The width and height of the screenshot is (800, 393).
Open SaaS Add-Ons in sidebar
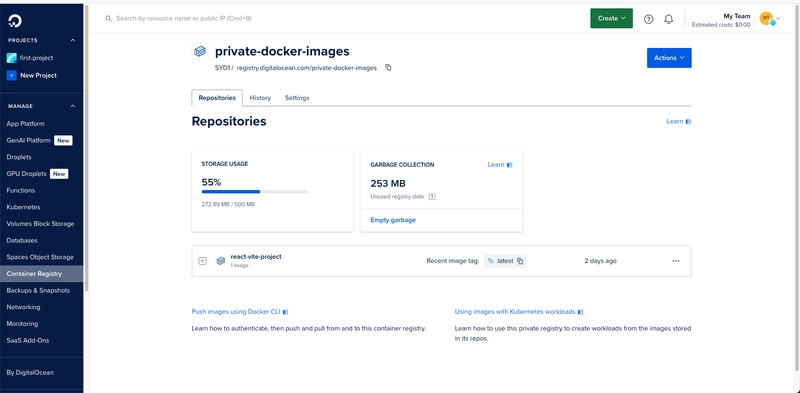tap(28, 340)
